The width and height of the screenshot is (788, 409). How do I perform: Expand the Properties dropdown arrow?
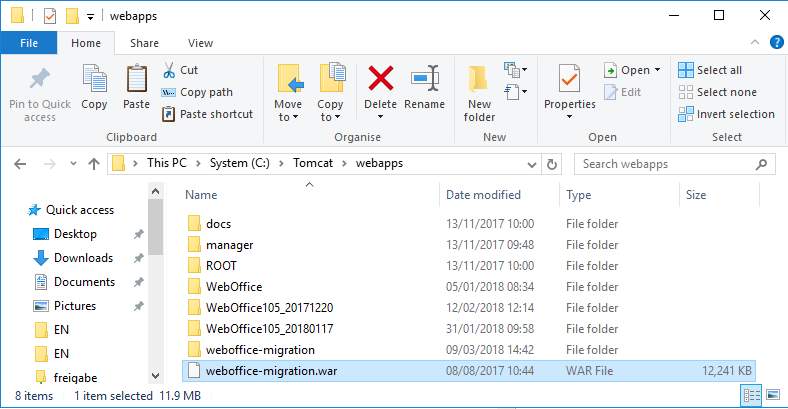pyautogui.click(x=569, y=117)
